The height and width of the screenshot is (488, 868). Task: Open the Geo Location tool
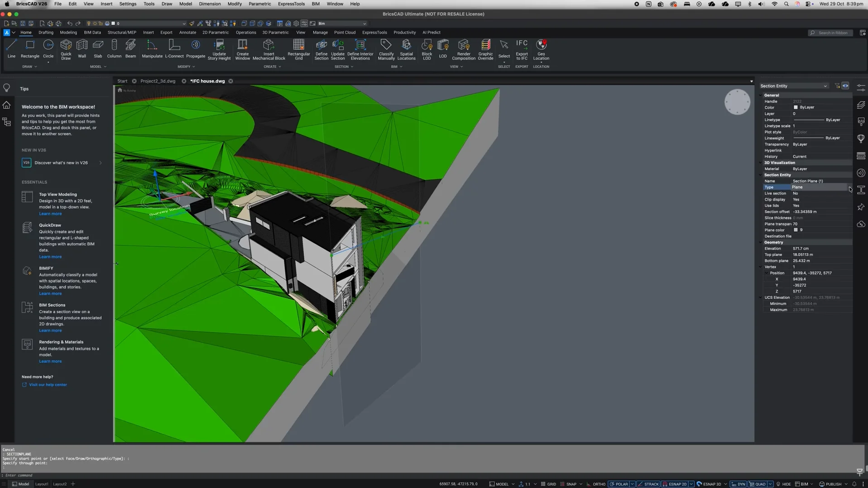click(x=541, y=48)
